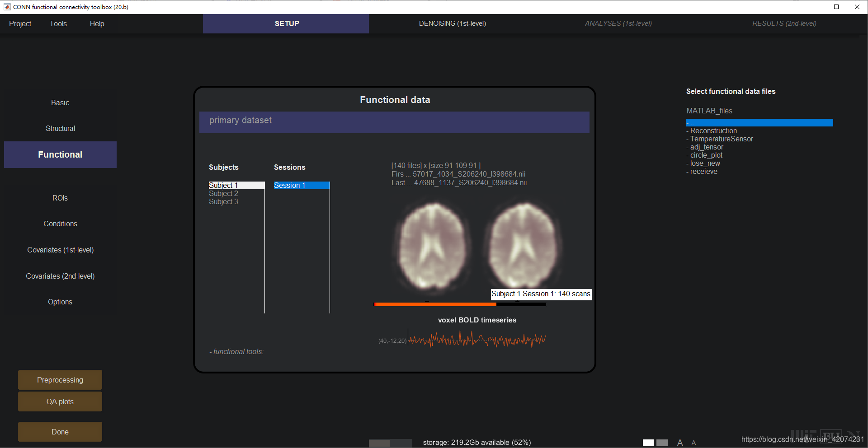Screen dimensions: 868x448
Task: Click the MATLAB_files current folder label
Action: click(709, 111)
